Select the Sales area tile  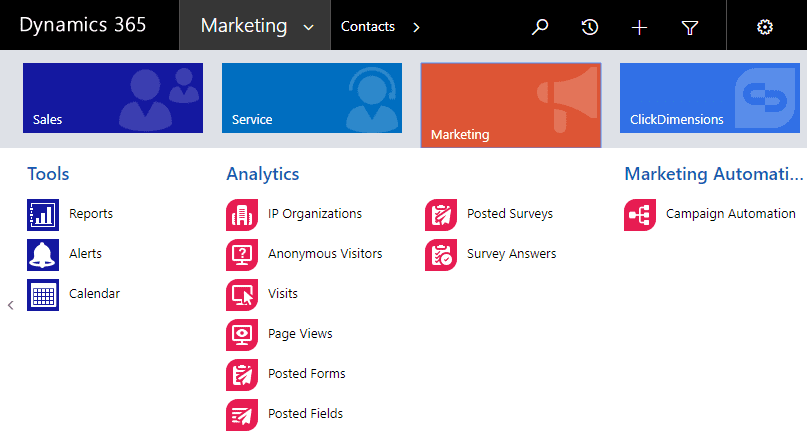(113, 98)
